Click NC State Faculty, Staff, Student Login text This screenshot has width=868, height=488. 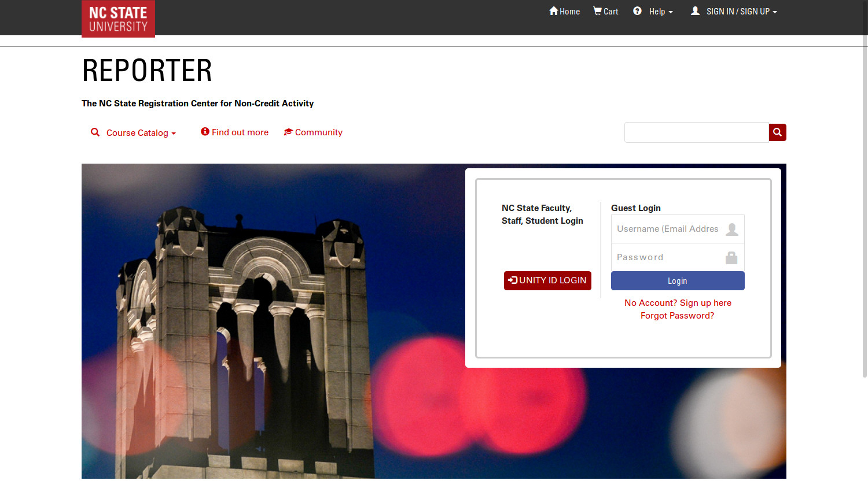point(542,214)
